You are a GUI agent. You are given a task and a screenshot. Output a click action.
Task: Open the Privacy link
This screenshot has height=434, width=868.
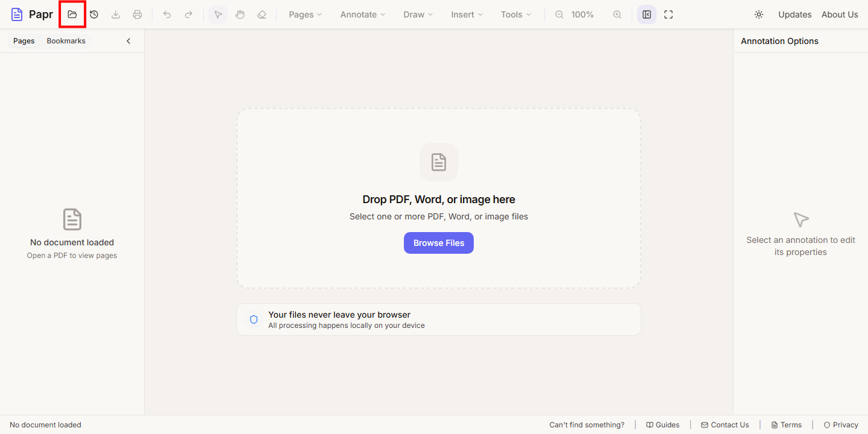click(x=841, y=425)
